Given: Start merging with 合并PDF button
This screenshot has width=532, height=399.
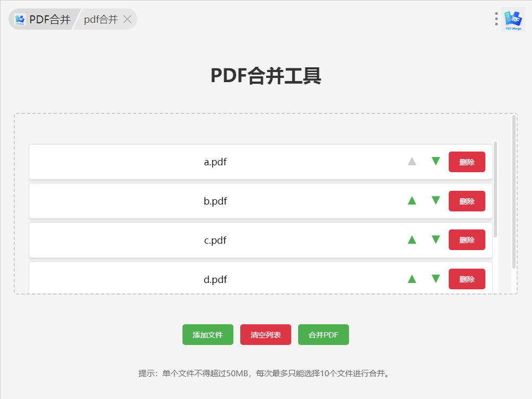Looking at the screenshot, I should point(324,334).
